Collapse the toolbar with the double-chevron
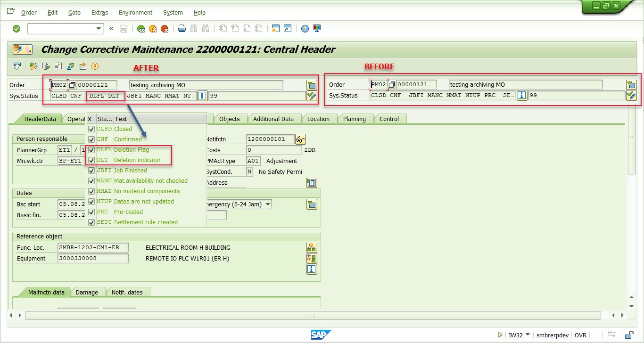 (111, 29)
